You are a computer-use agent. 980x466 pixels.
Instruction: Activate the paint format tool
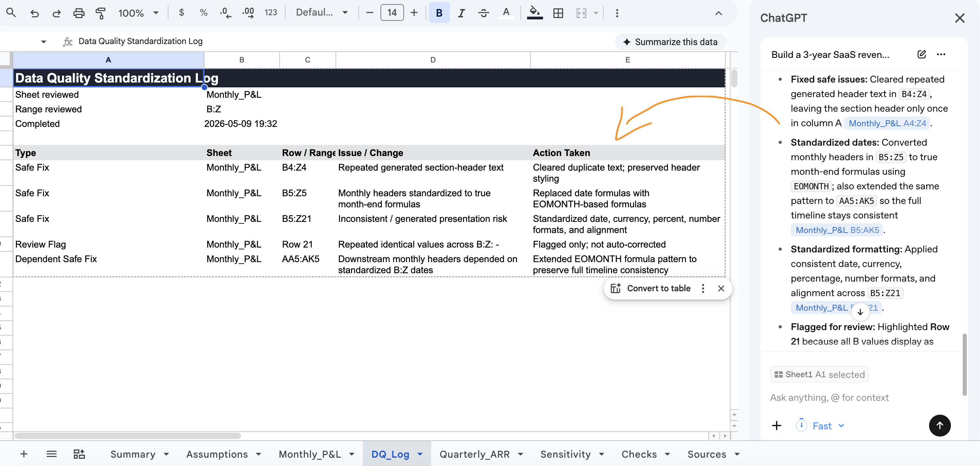100,13
